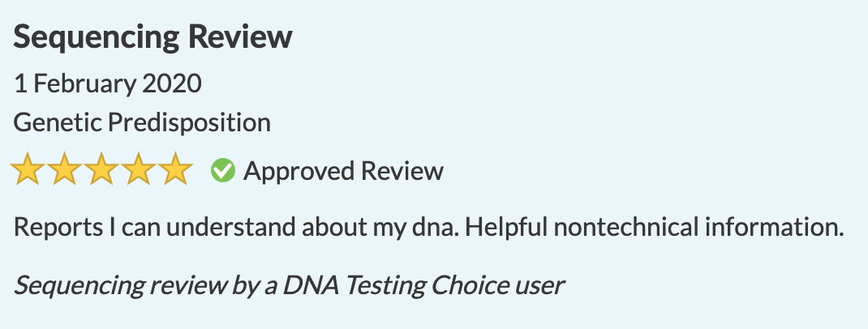Click the word 'Review' in the heading
This screenshot has width=868, height=329.
tap(239, 36)
